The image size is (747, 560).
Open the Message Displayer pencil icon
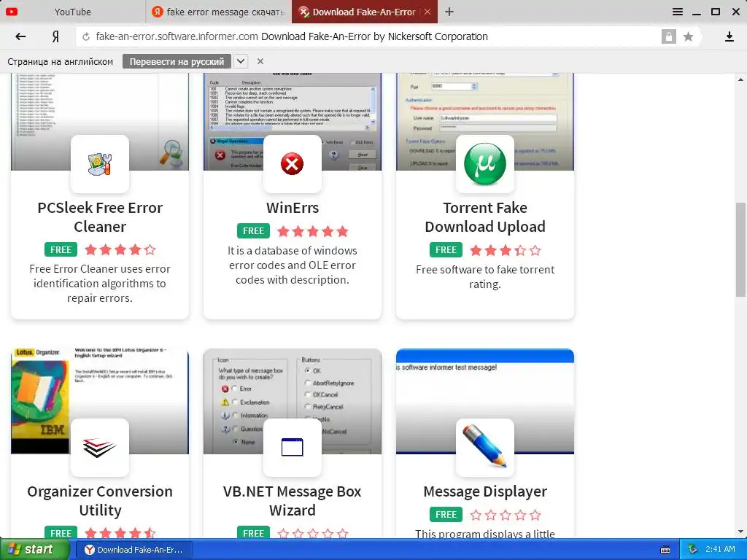[x=485, y=447]
